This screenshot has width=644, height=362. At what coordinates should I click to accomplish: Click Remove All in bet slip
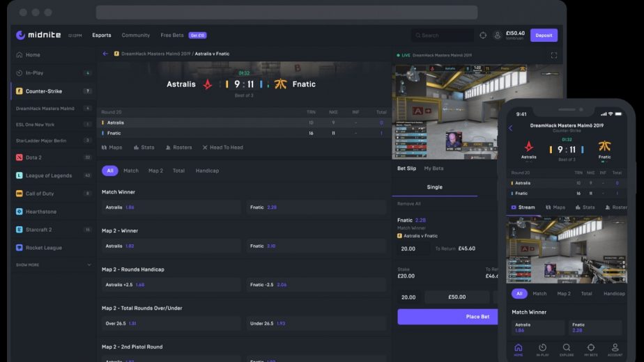tap(408, 203)
